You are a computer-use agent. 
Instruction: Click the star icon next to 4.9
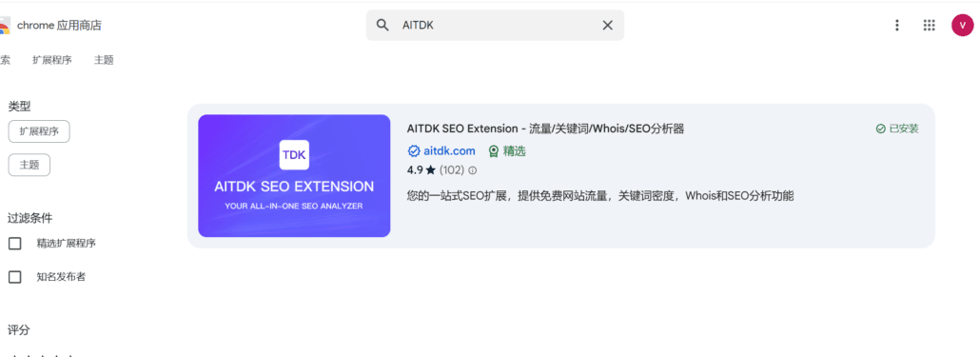pos(431,170)
